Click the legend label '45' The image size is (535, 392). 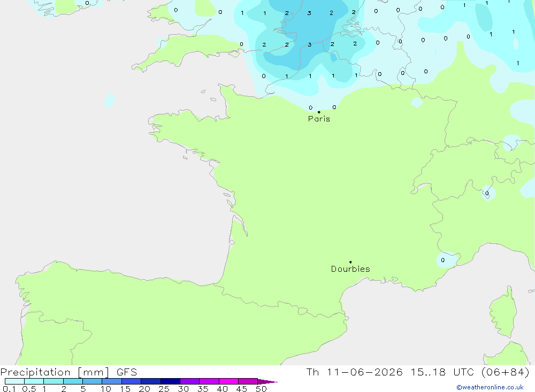[x=242, y=389]
